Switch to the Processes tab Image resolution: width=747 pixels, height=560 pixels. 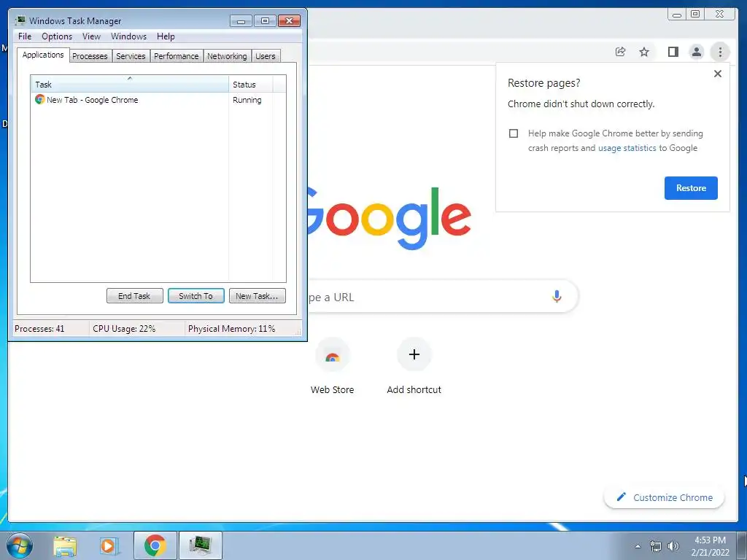[x=90, y=56]
